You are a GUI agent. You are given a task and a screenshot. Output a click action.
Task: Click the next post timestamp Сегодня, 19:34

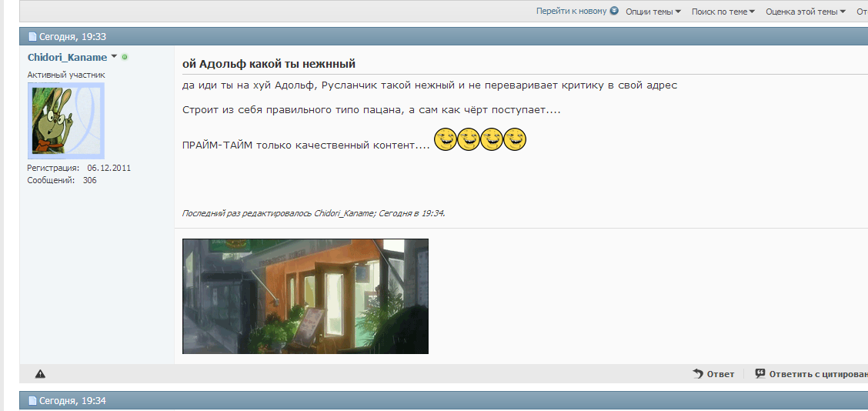(72, 400)
